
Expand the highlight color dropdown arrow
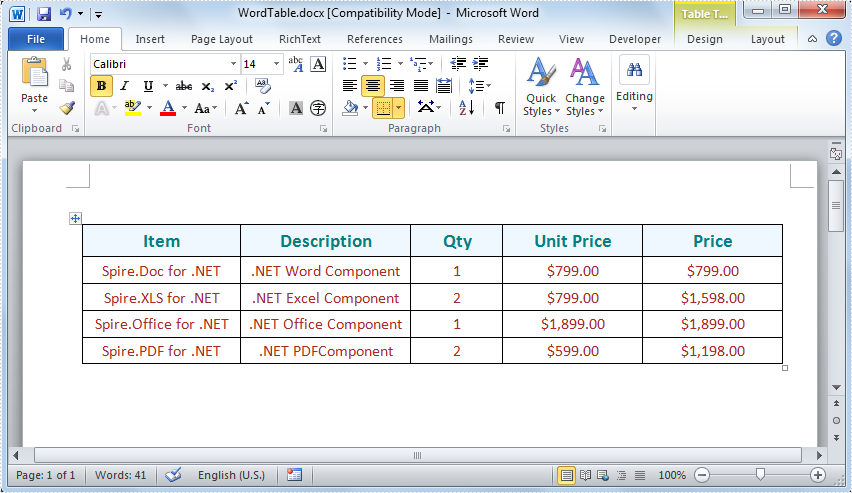[x=149, y=108]
